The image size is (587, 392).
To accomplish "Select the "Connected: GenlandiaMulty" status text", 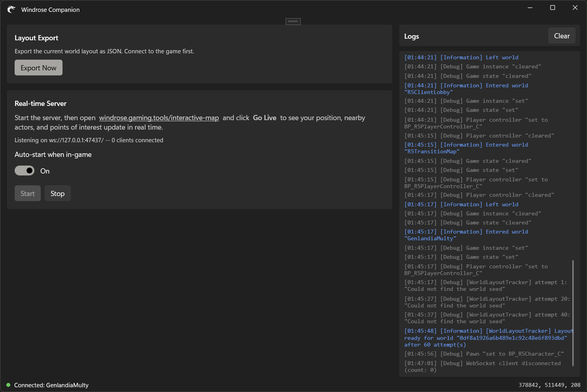I will [51, 385].
